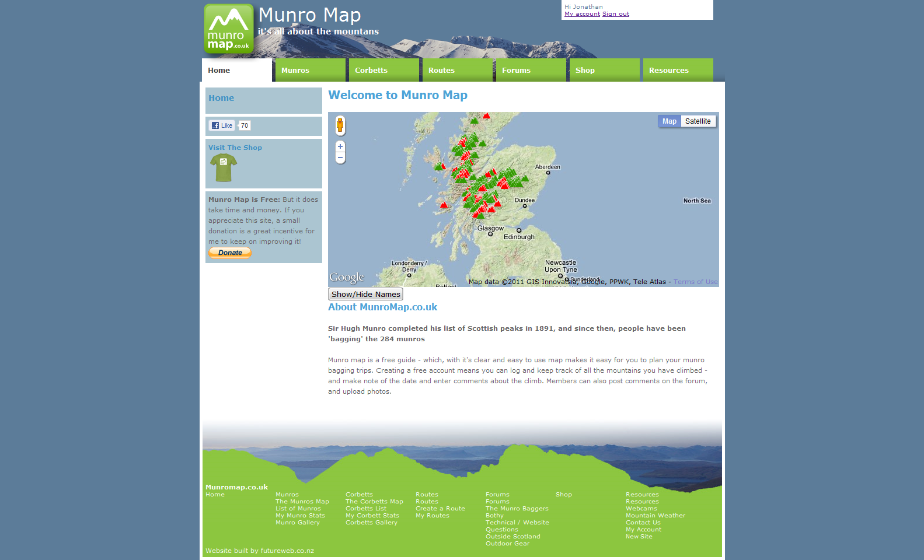Open footer My Account link

tap(644, 530)
